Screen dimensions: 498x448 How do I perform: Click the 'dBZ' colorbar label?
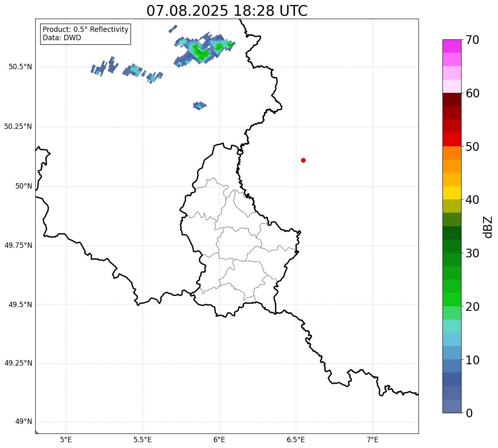pyautogui.click(x=488, y=226)
